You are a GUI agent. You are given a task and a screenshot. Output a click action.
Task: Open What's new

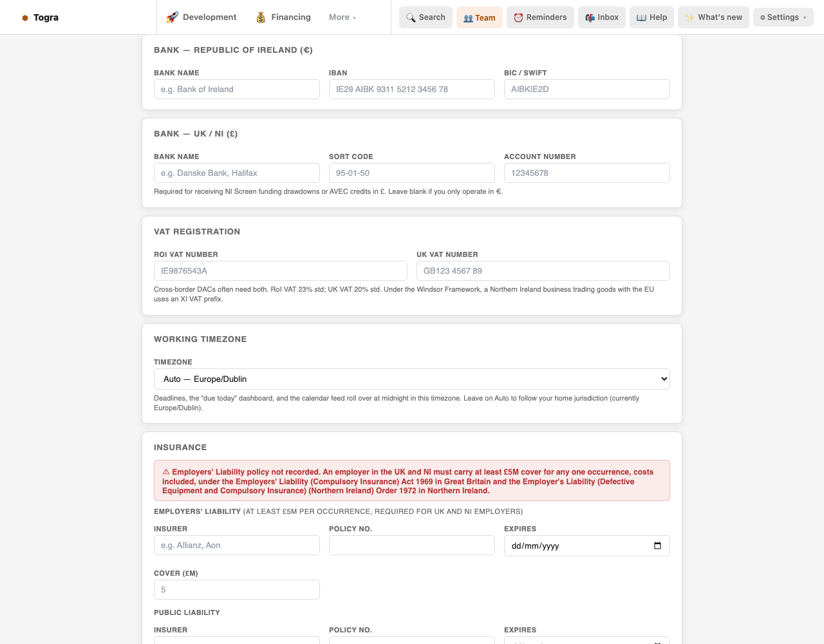(713, 17)
